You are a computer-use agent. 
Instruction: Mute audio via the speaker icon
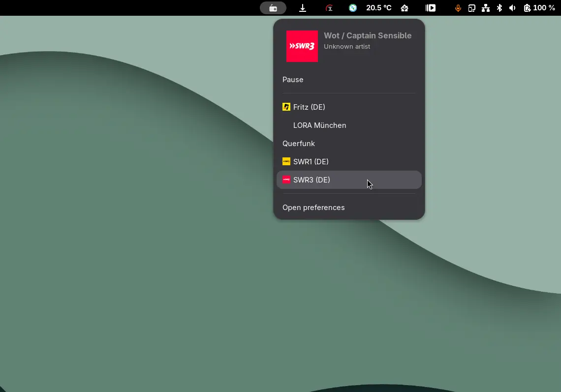512,7
